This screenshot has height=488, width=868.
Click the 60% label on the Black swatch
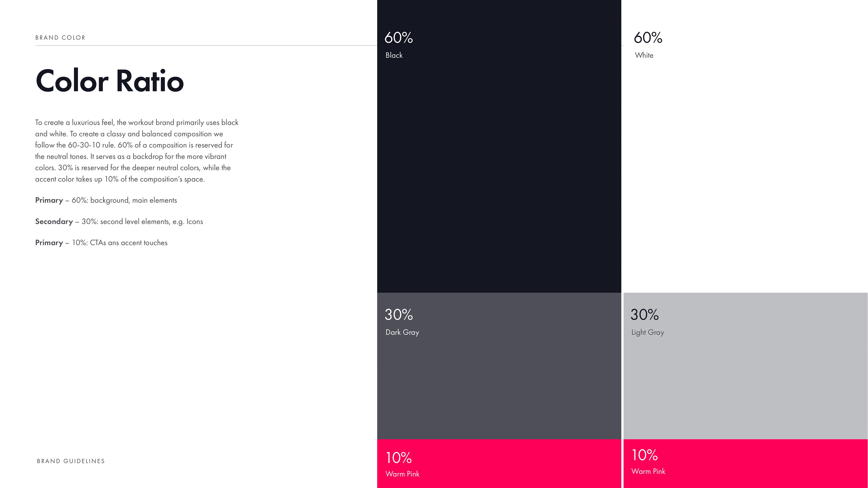pos(398,38)
